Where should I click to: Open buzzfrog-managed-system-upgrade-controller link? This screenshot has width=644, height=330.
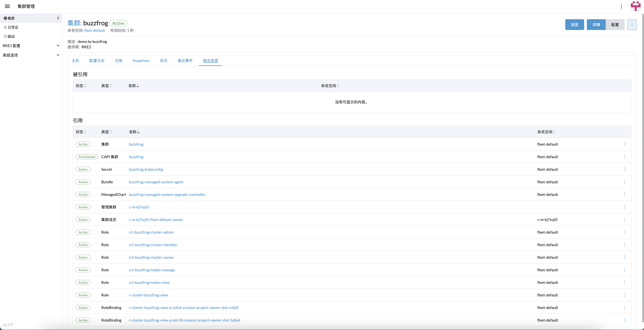click(x=167, y=194)
